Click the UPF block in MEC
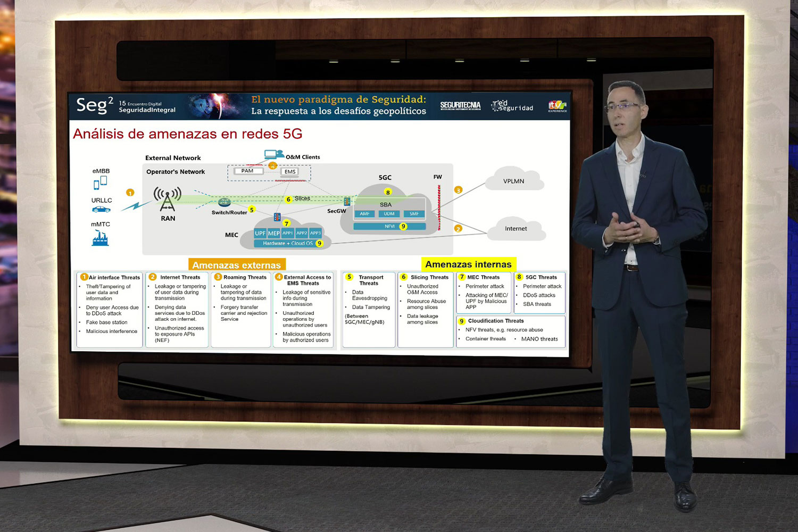798x532 pixels. (260, 233)
